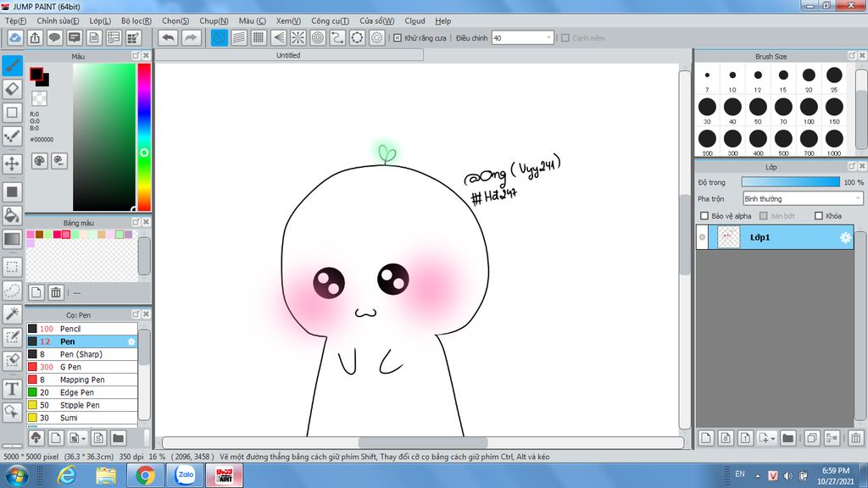The height and width of the screenshot is (488, 868).
Task: Open the Pha trộn blend mode dropdown
Action: 803,198
